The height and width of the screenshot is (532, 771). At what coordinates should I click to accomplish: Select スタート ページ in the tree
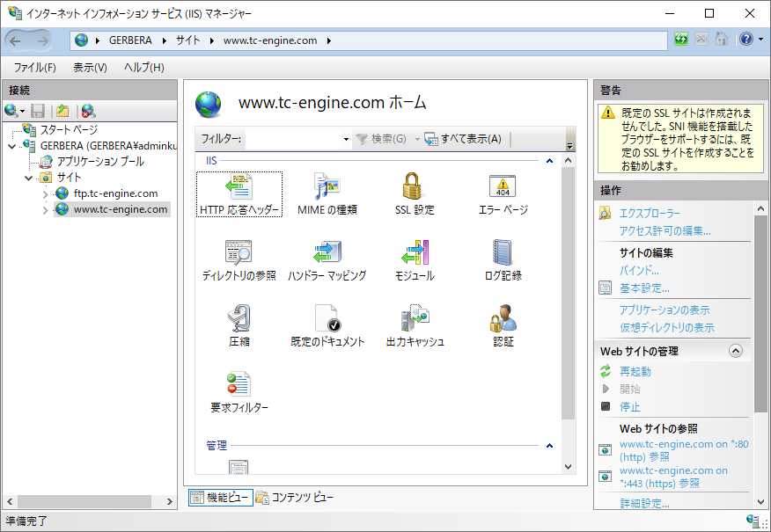[69, 129]
